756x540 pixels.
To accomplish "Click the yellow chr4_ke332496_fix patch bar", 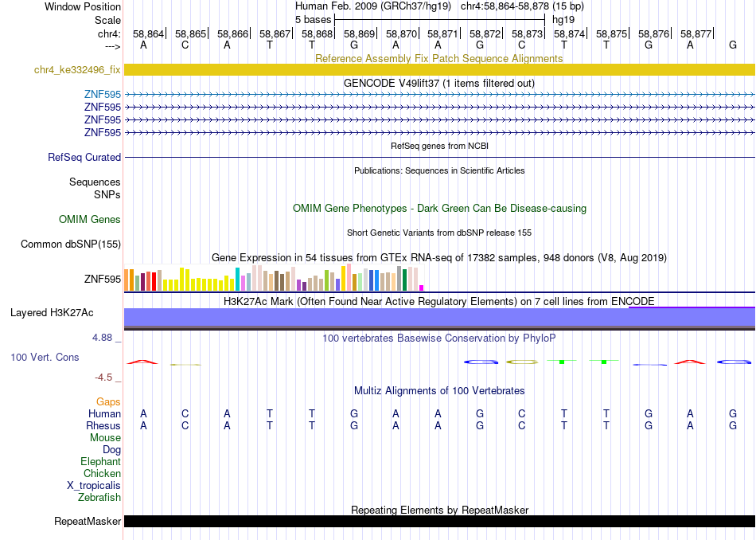I will [440, 69].
